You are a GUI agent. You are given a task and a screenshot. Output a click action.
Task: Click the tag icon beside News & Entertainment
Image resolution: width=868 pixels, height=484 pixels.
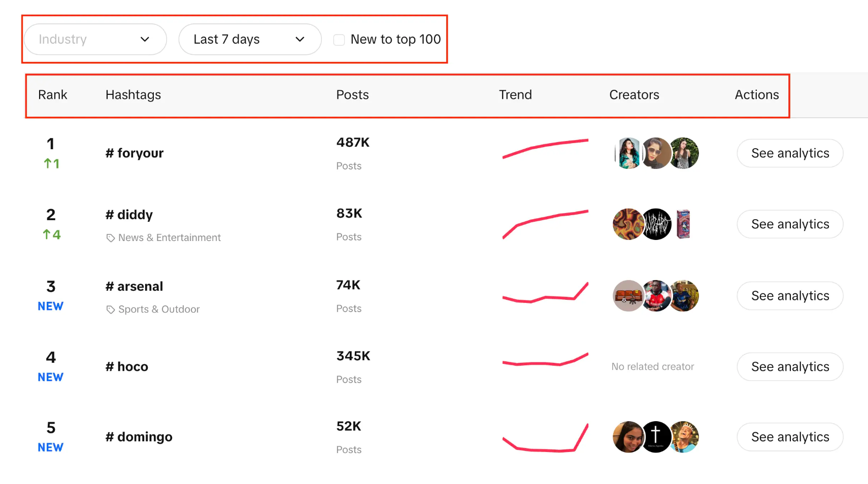point(110,238)
